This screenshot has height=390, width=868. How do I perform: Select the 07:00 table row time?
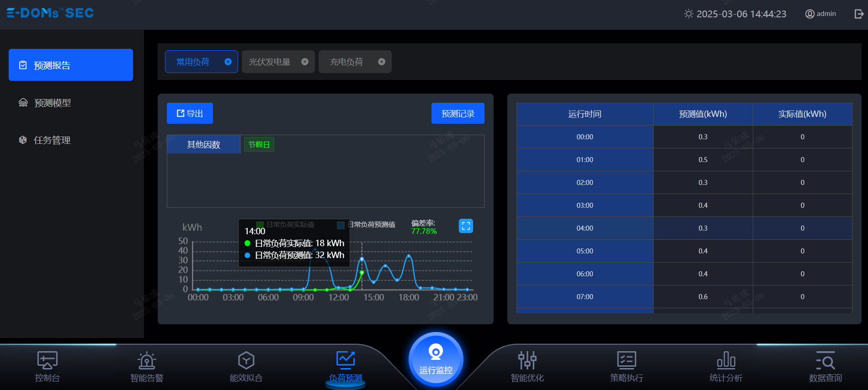585,297
